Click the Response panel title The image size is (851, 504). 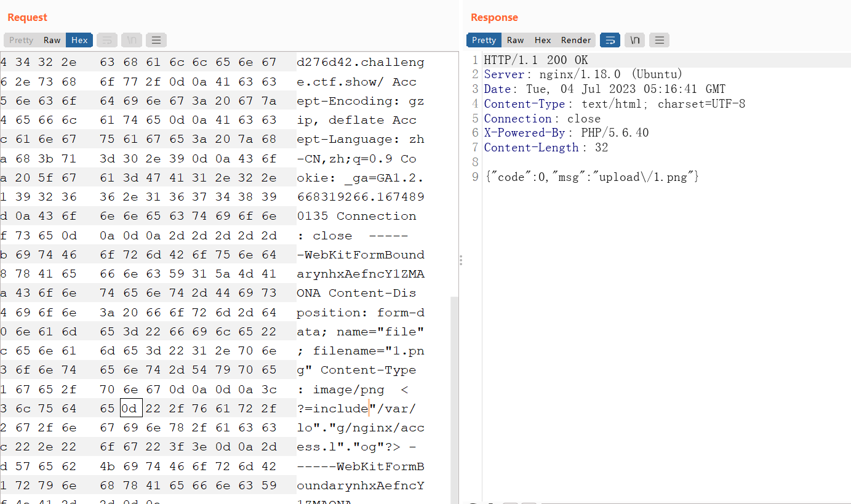[494, 17]
